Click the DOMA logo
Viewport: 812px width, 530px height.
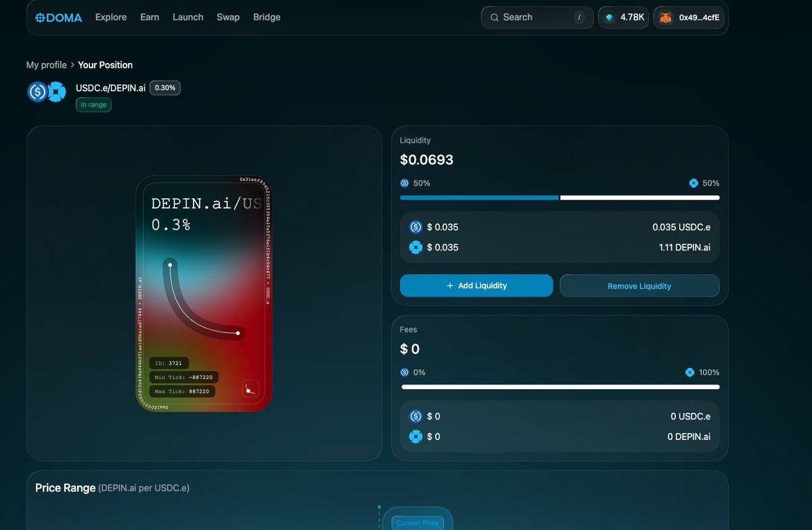pyautogui.click(x=59, y=18)
